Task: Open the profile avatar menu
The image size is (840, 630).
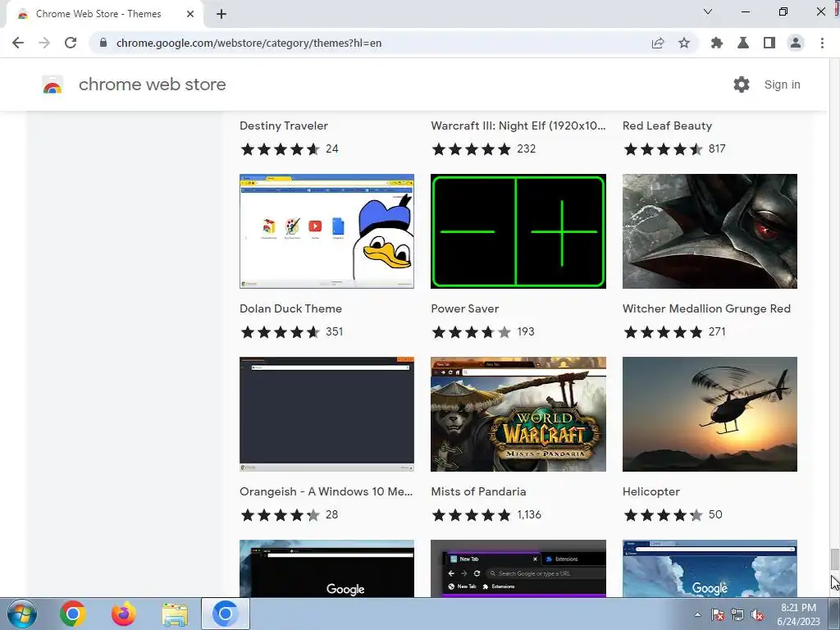Action: click(x=796, y=43)
